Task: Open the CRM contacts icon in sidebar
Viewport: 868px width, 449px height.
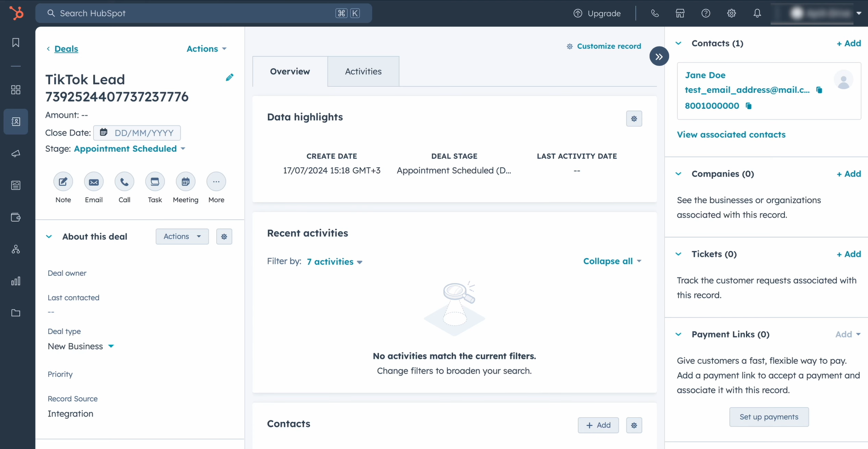Action: coord(16,122)
